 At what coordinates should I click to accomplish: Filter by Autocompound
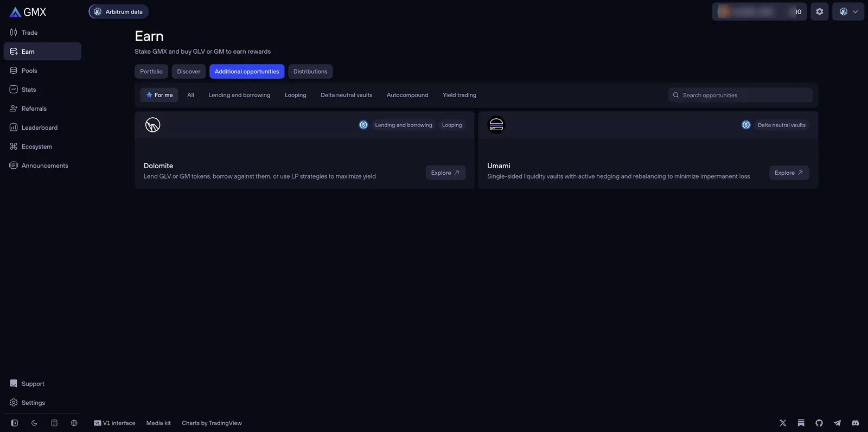(x=407, y=95)
